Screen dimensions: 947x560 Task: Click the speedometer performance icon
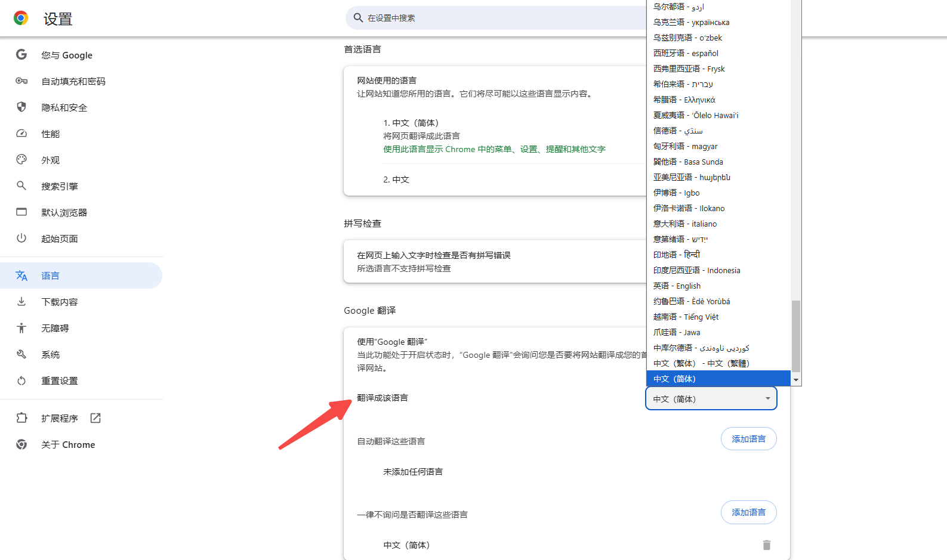click(21, 134)
